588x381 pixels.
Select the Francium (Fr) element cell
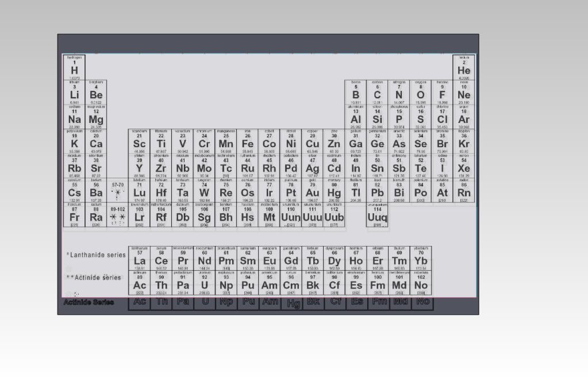[74, 215]
